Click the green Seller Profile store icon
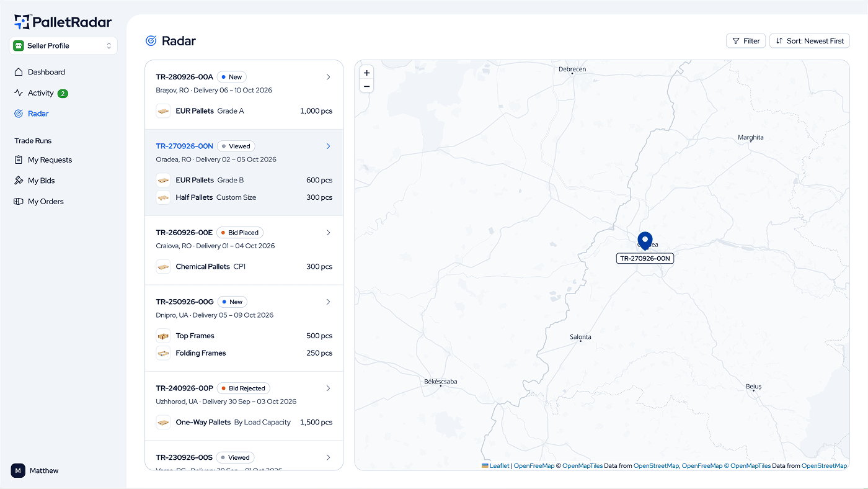 [19, 46]
